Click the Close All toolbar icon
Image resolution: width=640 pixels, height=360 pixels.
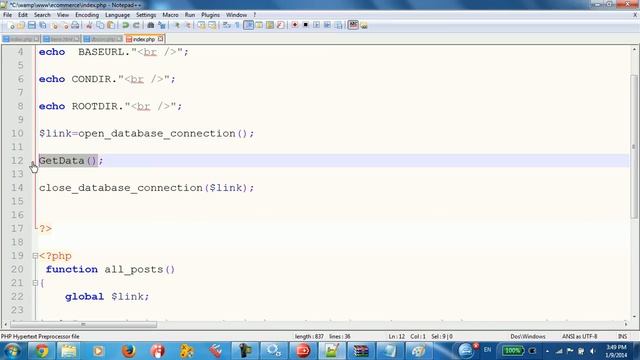pyautogui.click(x=64, y=25)
